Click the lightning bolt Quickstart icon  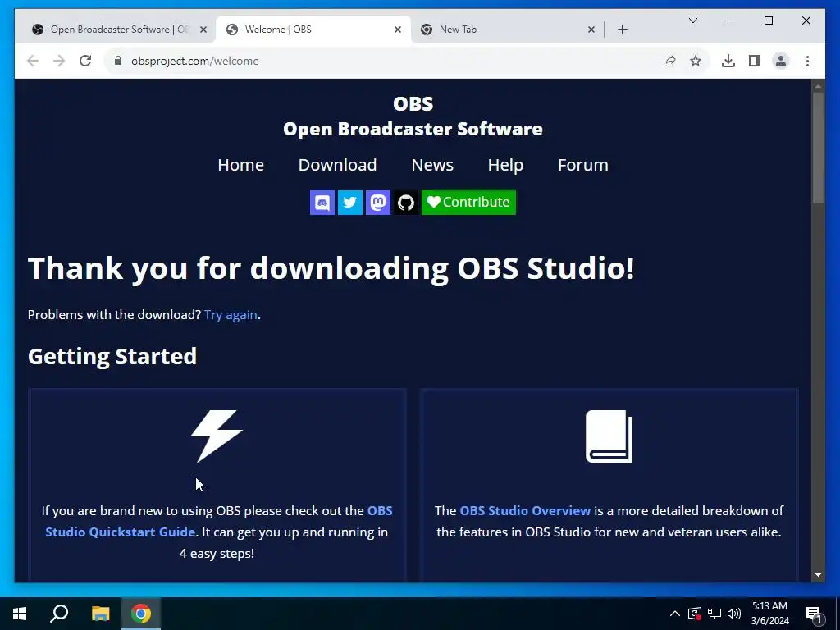[x=217, y=436]
